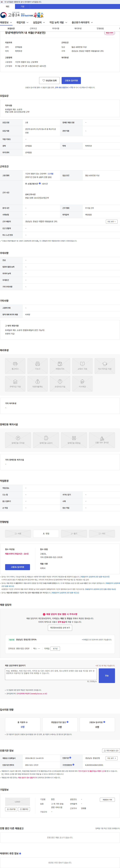Select the 장애인용 화장실 facility icon
Screen dimensions: 120x868
point(74,440)
